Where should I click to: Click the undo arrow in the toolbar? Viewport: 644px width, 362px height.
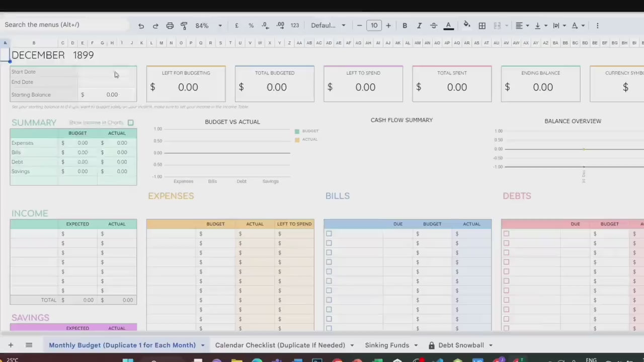pyautogui.click(x=141, y=26)
